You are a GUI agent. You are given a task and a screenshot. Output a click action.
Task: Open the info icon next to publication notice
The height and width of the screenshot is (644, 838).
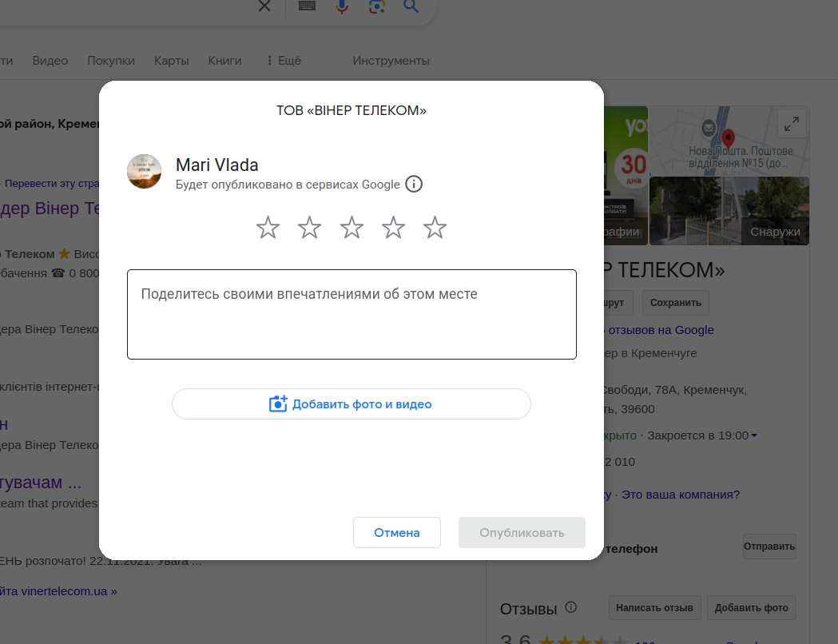414,184
